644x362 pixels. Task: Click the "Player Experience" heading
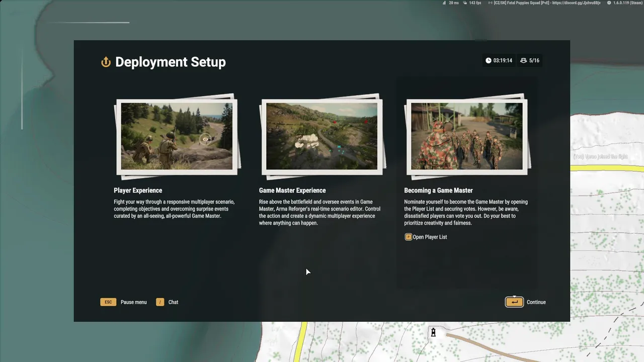(x=138, y=191)
